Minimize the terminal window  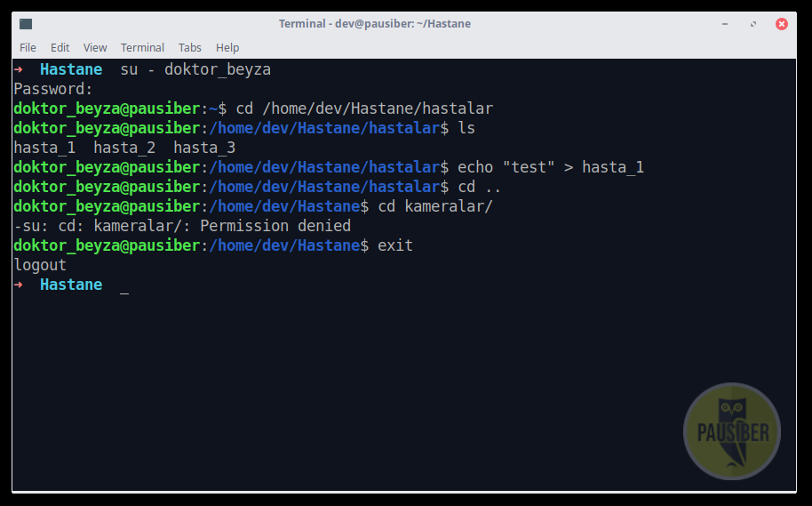[725, 24]
